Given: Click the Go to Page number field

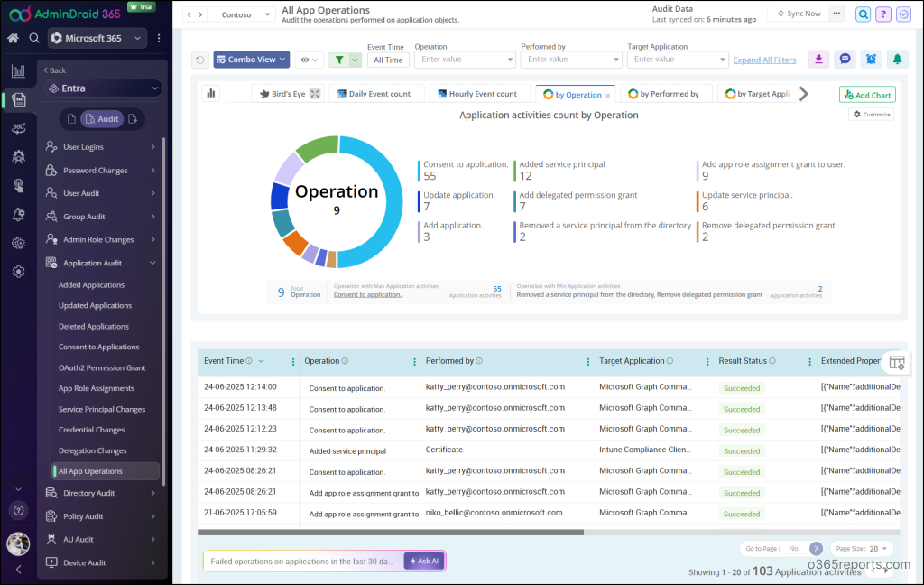Looking at the screenshot, I should (x=796, y=549).
